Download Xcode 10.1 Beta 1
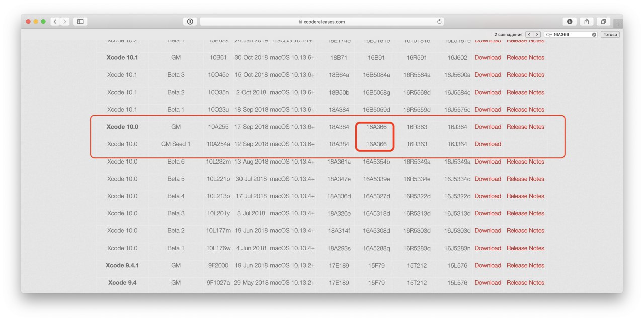Viewport: 644px width, 321px height. [488, 109]
